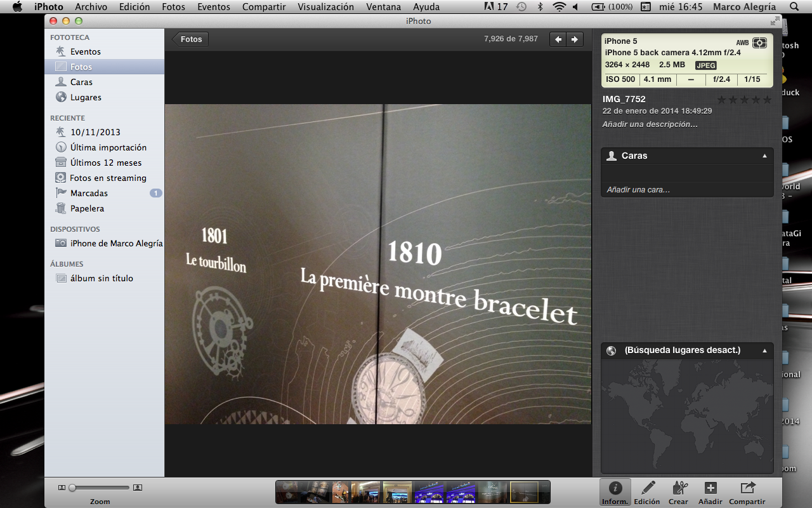Click the Añadir plus icon

pyautogui.click(x=710, y=492)
